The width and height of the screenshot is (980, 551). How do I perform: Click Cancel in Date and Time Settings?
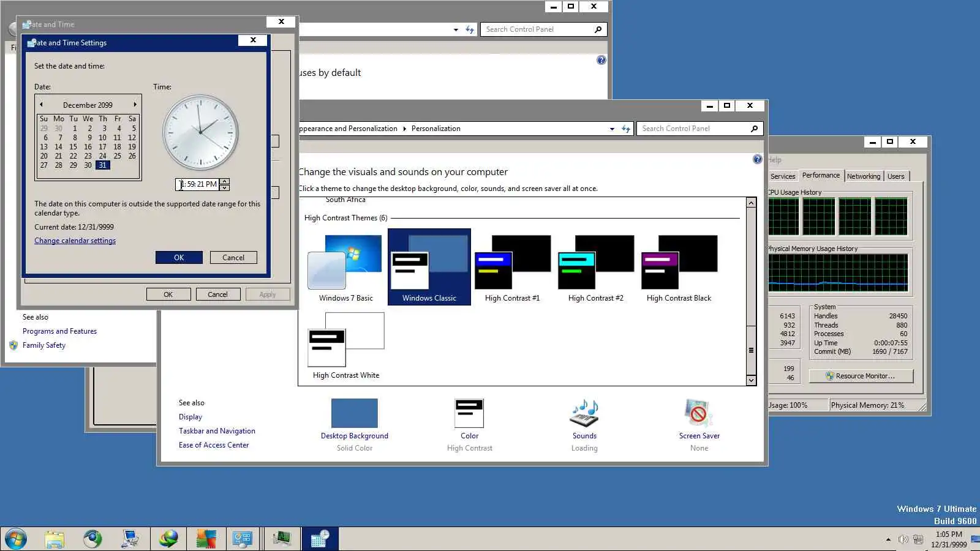coord(233,258)
